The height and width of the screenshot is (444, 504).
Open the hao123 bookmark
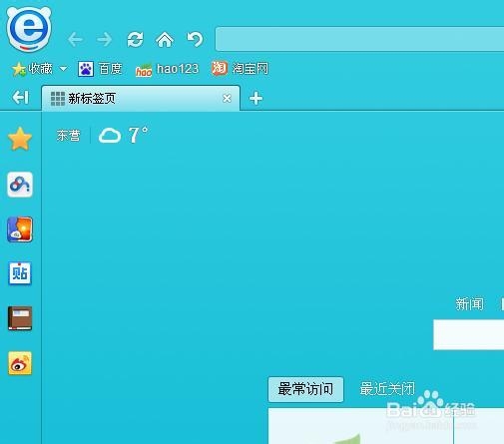pyautogui.click(x=167, y=69)
